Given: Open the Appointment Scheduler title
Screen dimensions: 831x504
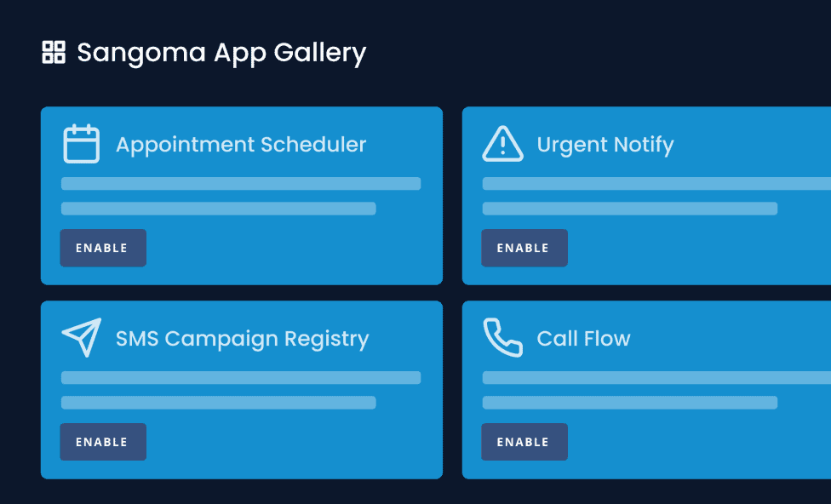Looking at the screenshot, I should pyautogui.click(x=241, y=145).
